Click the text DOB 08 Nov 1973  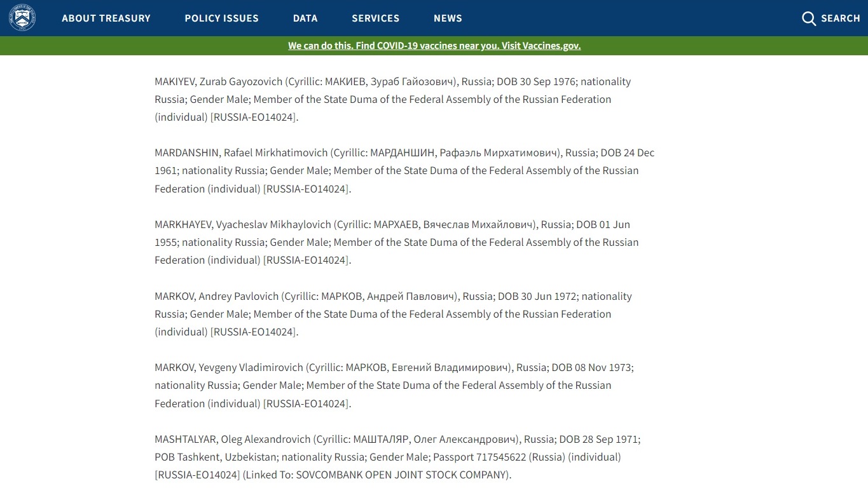591,368
